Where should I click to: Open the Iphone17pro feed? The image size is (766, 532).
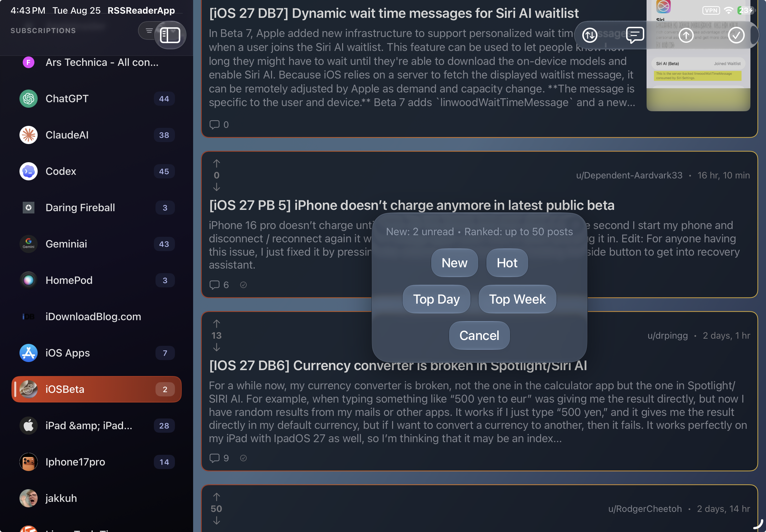(x=97, y=462)
